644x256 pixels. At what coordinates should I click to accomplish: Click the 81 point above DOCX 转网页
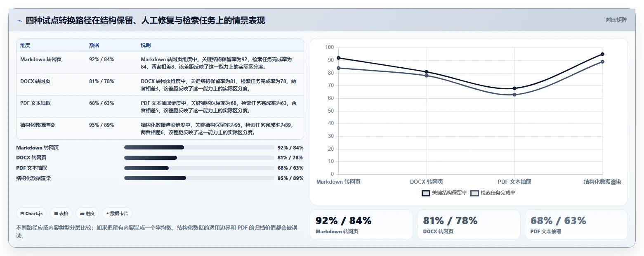coord(426,72)
